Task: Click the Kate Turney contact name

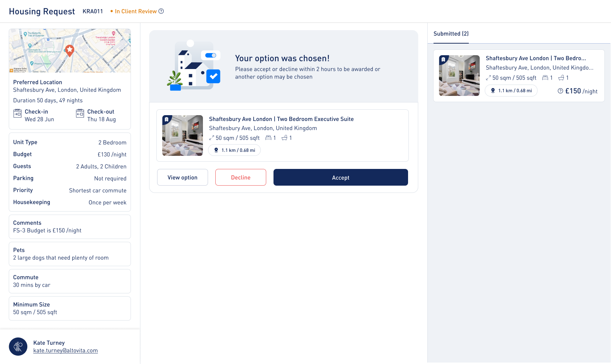Action: (x=49, y=343)
